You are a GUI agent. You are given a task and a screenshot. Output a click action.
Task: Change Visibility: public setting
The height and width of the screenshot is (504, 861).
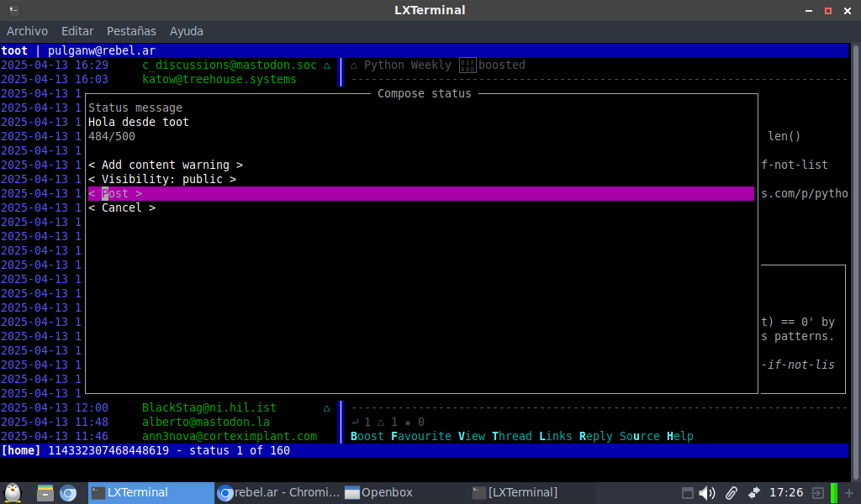coord(162,179)
